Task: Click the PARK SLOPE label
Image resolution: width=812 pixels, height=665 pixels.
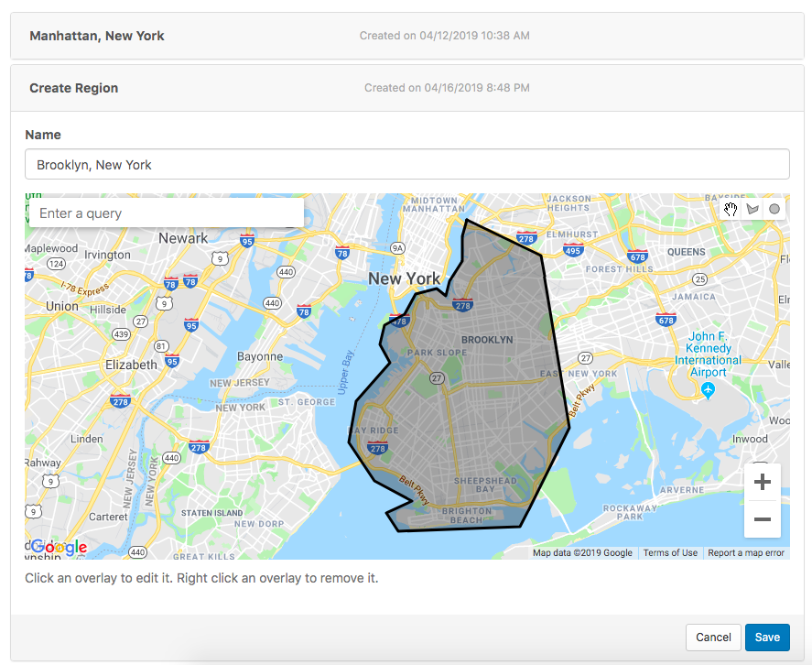Action: (437, 353)
